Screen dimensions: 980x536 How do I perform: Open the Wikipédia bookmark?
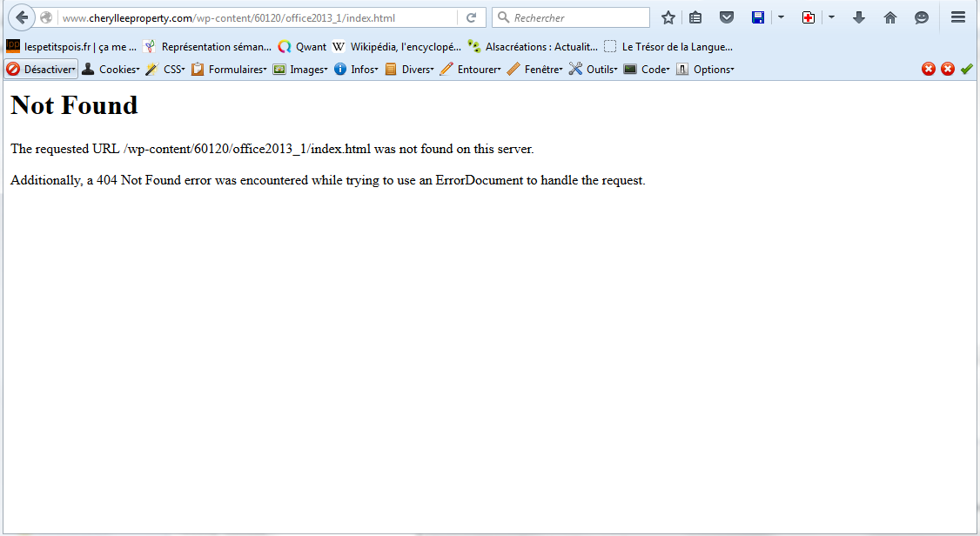(x=396, y=47)
